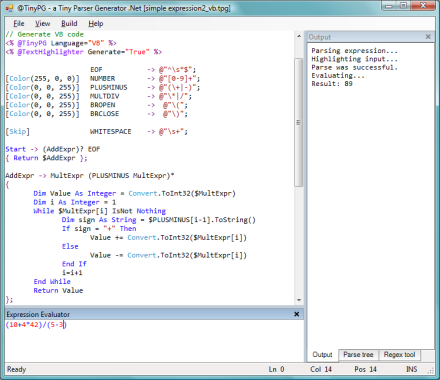Click the 'Ln 0' status indicator
440x380 pixels.
276,369
